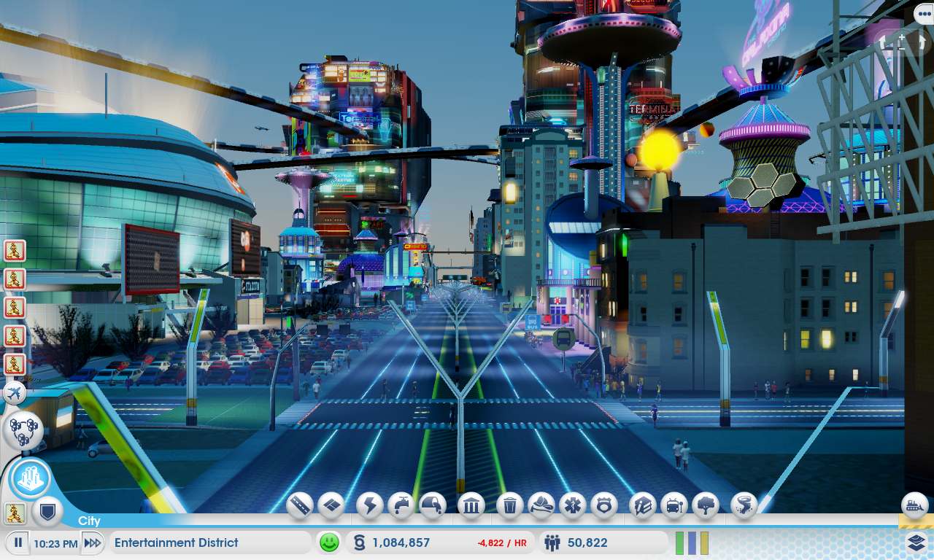Open the Health services menu
Screen dimensions: 934x560
coord(573,505)
